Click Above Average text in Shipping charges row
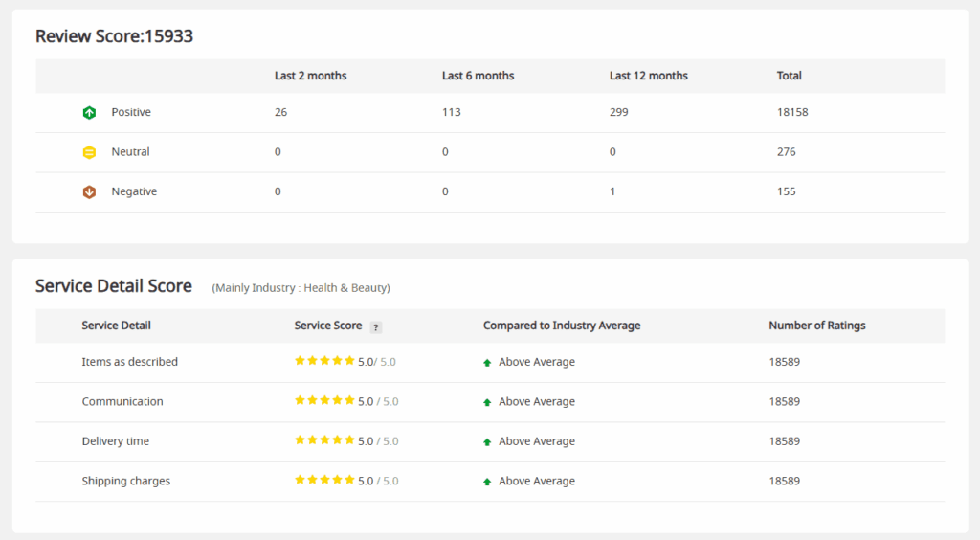The width and height of the screenshot is (980, 540). [537, 481]
